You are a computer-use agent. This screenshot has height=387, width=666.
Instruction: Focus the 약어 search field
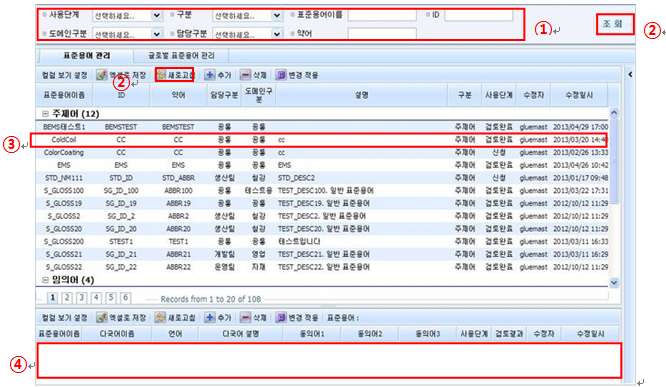pyautogui.click(x=382, y=34)
